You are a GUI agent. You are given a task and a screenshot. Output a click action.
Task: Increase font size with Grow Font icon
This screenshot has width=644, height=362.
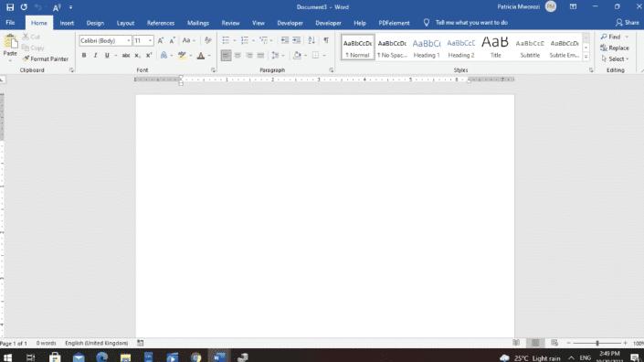(161, 40)
